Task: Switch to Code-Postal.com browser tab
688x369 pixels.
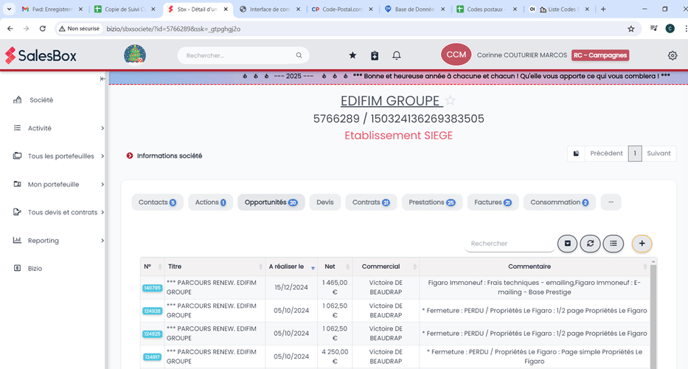Action: point(338,9)
